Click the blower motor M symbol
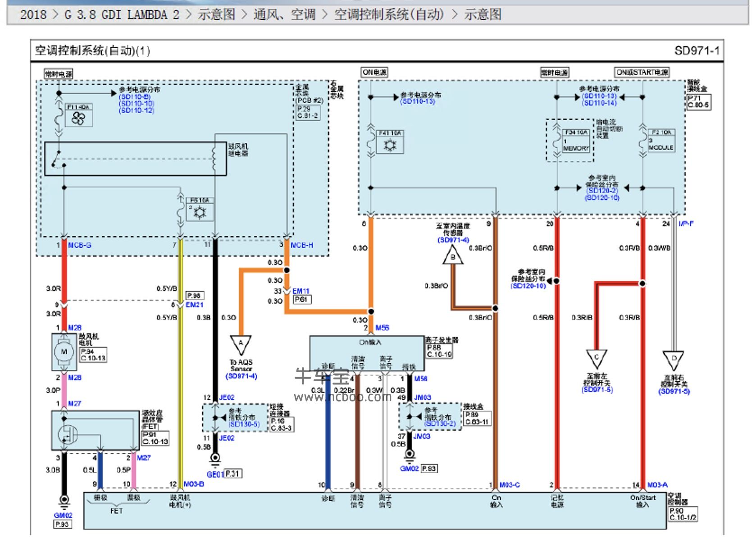756x538 pixels. tap(64, 352)
